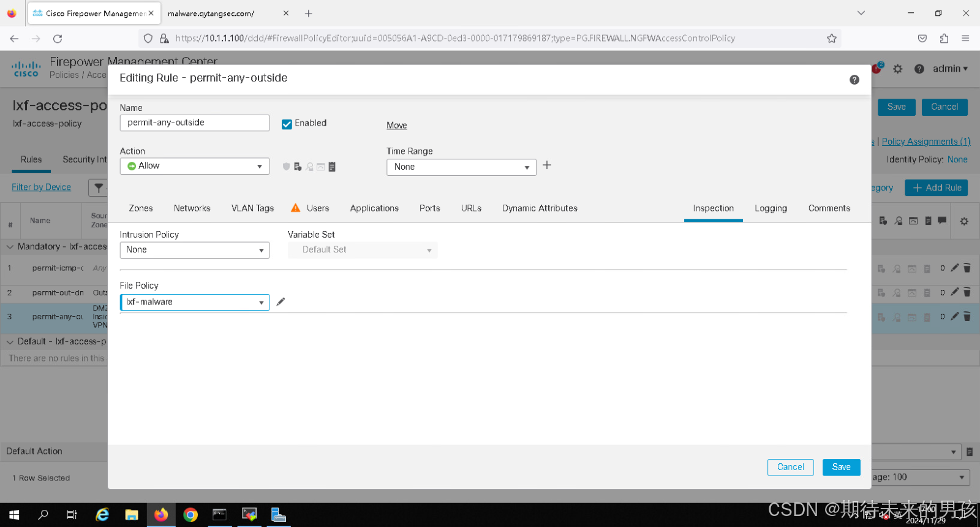Image resolution: width=980 pixels, height=527 pixels.
Task: Switch to the Applications tab
Action: point(374,208)
